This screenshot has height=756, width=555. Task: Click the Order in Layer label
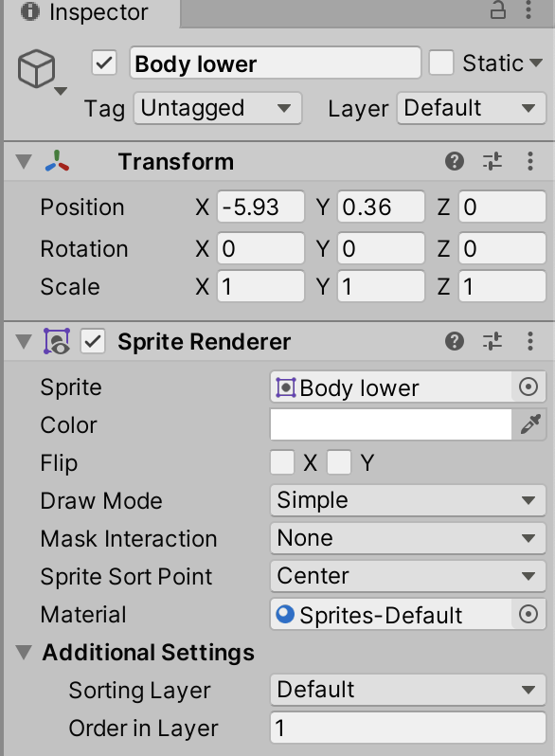pyautogui.click(x=143, y=728)
